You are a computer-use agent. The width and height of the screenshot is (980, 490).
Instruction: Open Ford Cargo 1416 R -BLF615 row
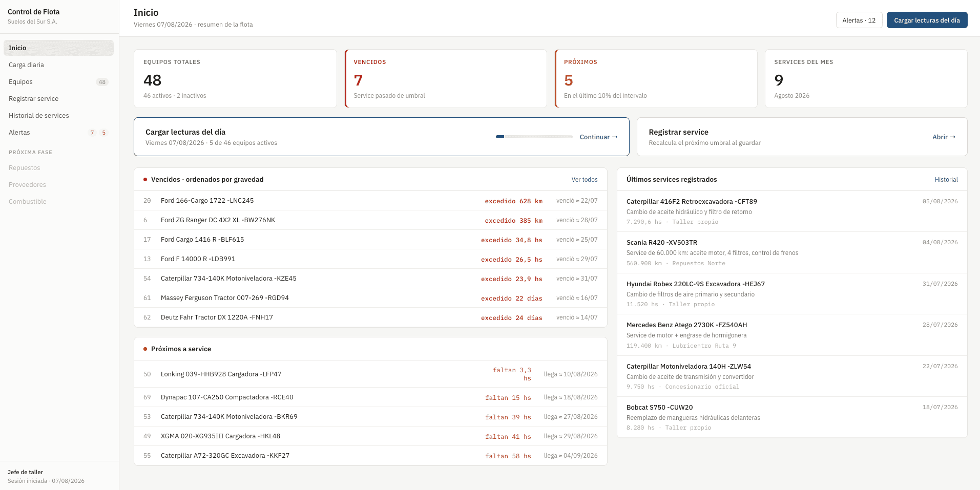370,240
